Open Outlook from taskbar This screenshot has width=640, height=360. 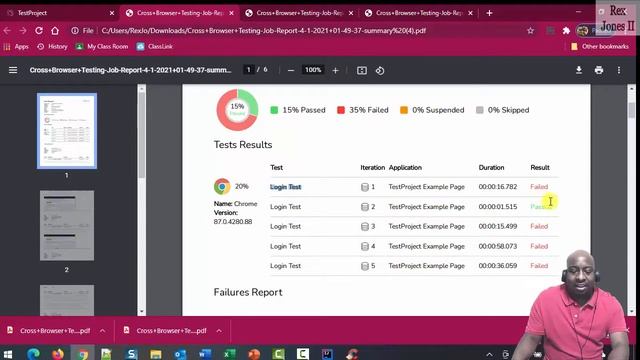click(x=180, y=354)
